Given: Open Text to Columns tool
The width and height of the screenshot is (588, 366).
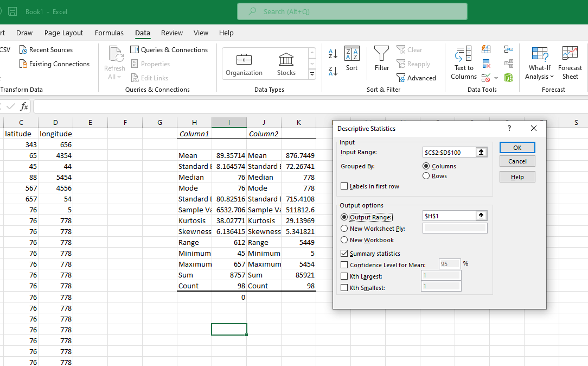Looking at the screenshot, I should 463,62.
